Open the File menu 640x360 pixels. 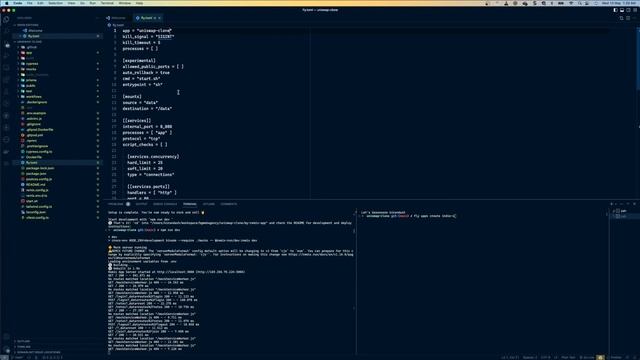29,3
